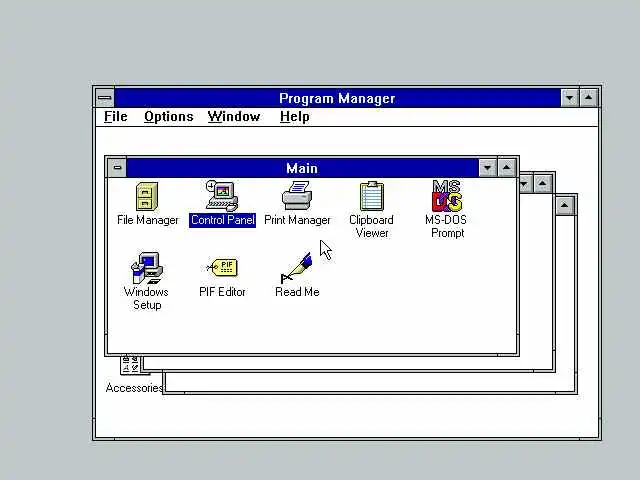Select the Control Panel computer icon
The image size is (640, 480).
(x=222, y=196)
